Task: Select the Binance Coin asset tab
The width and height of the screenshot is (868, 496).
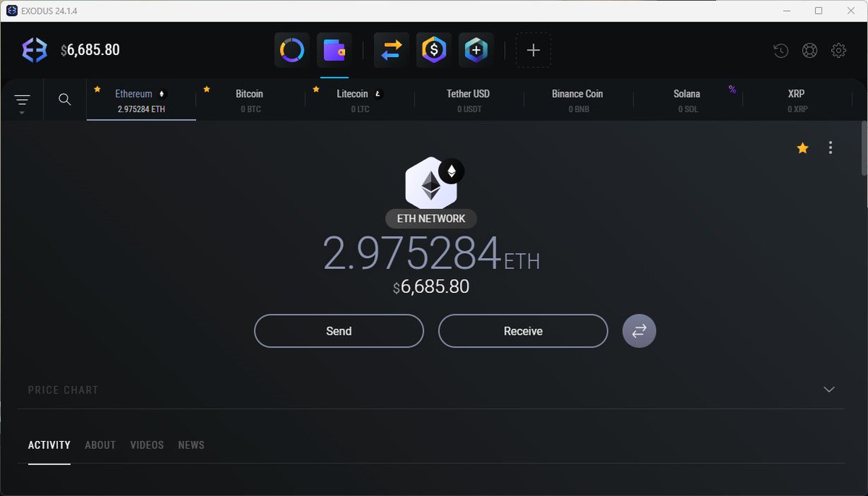Action: [578, 101]
